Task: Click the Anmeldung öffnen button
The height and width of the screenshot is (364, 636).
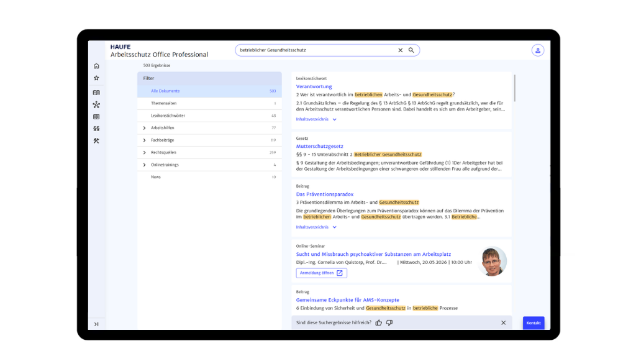Action: [x=321, y=273]
